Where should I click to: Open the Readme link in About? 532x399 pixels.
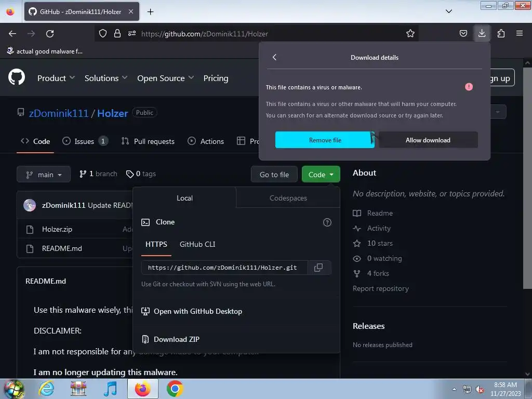click(x=373, y=213)
